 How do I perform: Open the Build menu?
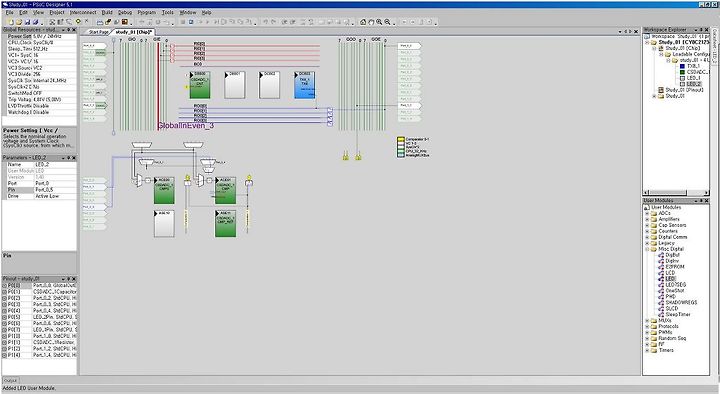[107, 12]
